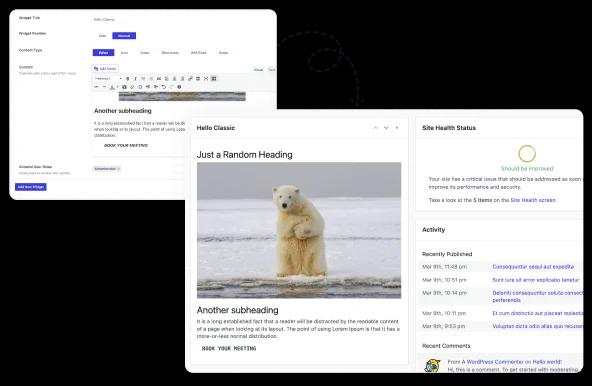Decrease indent in the editor
Image resolution: width=592 pixels, height=386 pixels.
point(148,87)
